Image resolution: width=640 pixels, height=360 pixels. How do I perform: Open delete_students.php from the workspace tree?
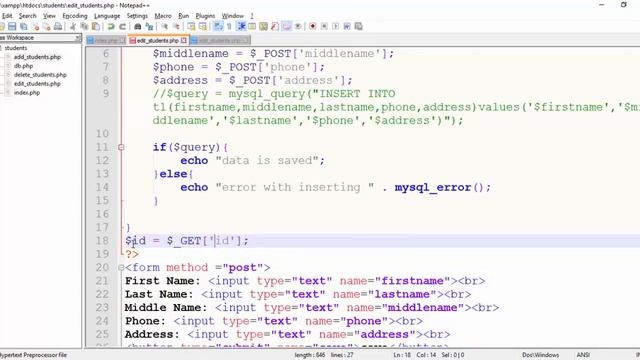pos(40,75)
